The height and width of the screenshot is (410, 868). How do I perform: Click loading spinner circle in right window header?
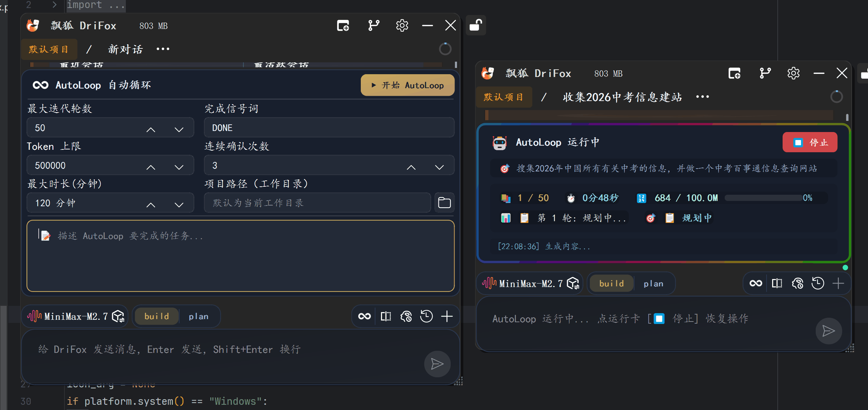(x=836, y=97)
